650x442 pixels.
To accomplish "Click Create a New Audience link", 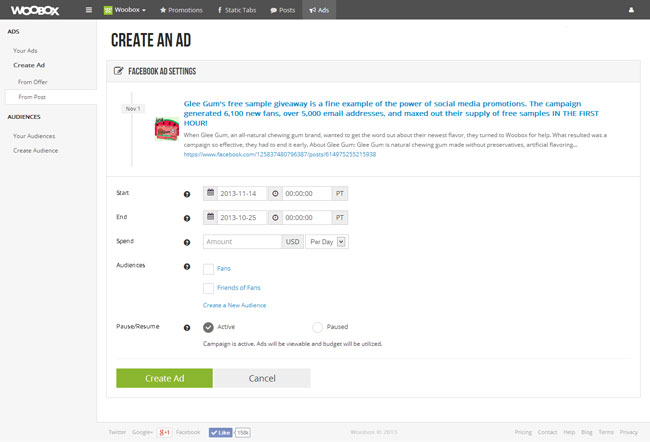I will click(234, 305).
